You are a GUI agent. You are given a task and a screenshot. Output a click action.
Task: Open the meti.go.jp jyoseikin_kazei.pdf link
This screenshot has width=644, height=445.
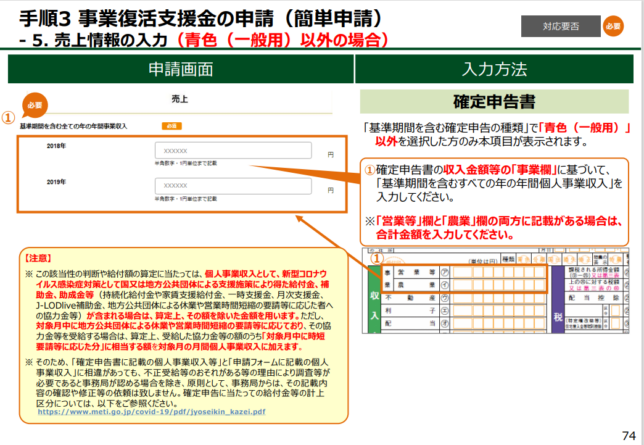(152, 411)
